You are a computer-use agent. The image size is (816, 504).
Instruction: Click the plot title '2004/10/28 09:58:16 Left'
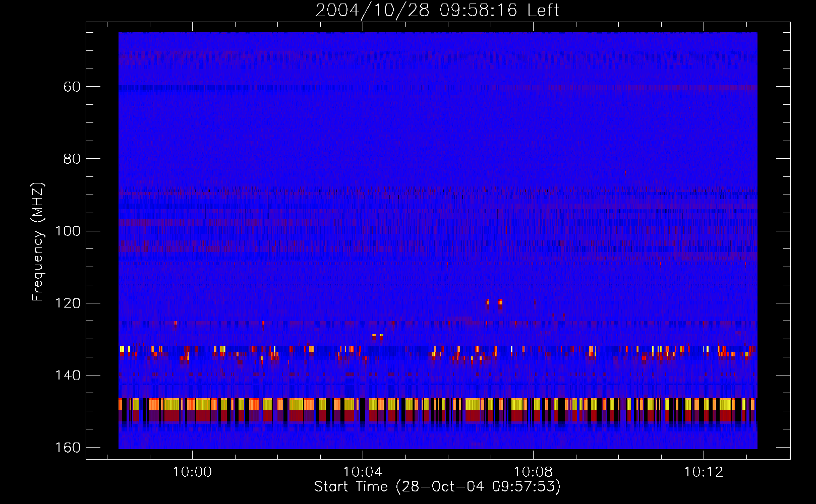[x=437, y=10]
